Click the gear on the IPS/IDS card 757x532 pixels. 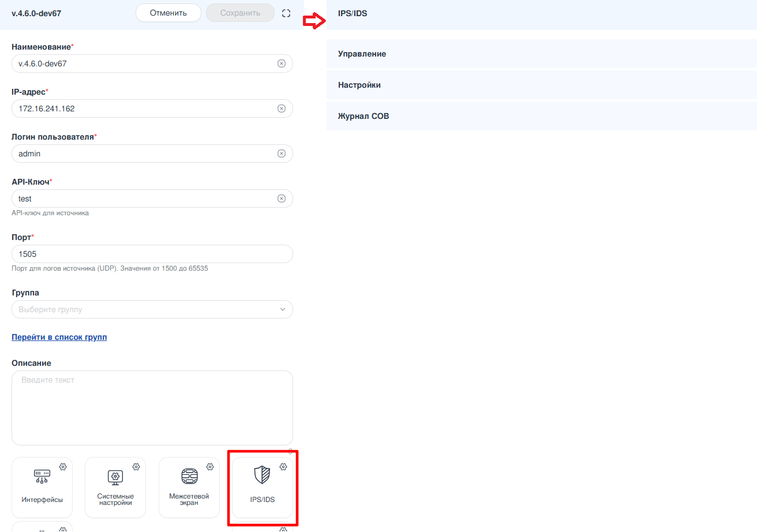click(283, 466)
